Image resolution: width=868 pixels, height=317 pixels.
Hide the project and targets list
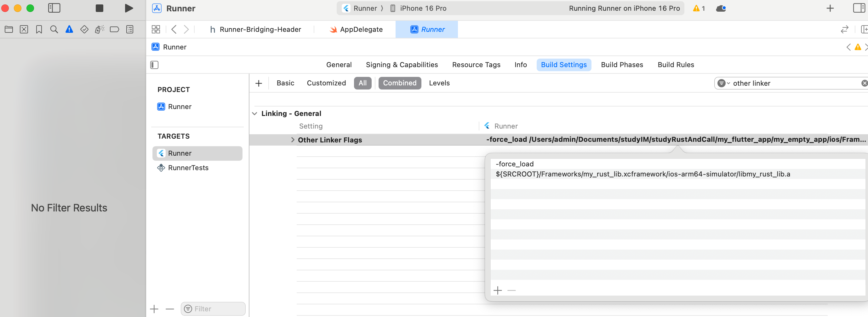[154, 65]
